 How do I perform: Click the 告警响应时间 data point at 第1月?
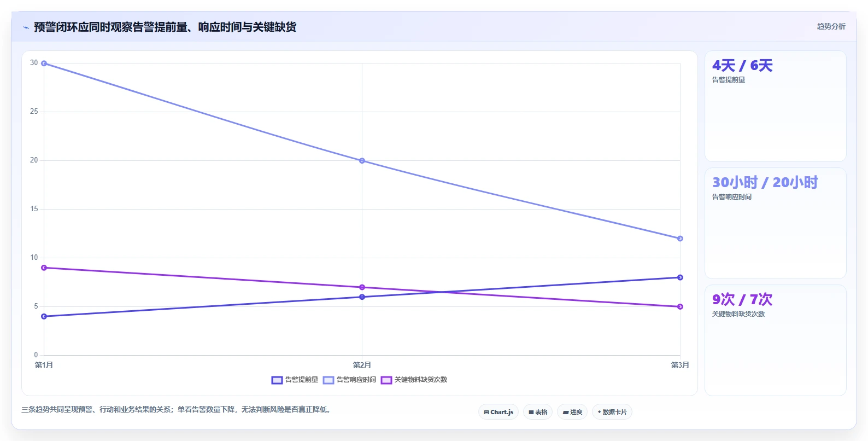[x=44, y=63]
